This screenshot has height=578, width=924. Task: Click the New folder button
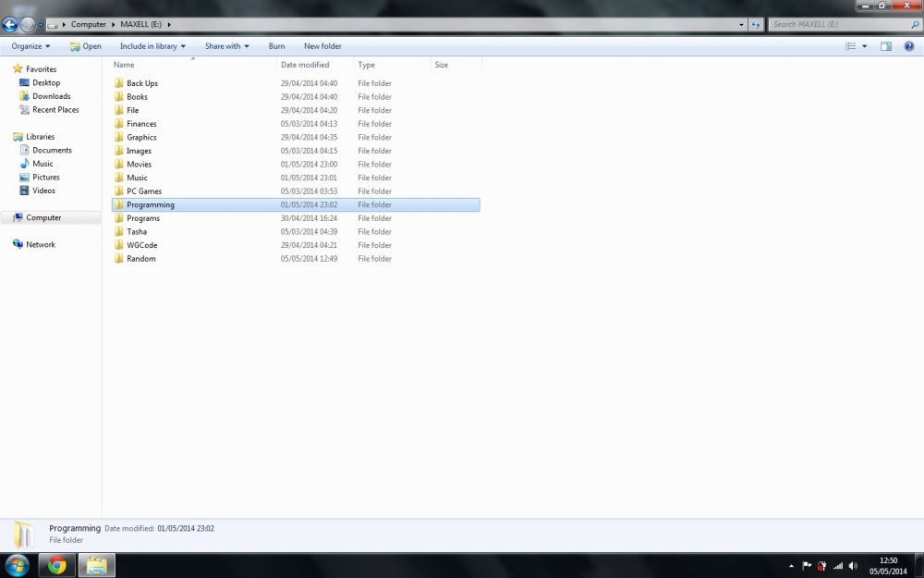tap(322, 46)
